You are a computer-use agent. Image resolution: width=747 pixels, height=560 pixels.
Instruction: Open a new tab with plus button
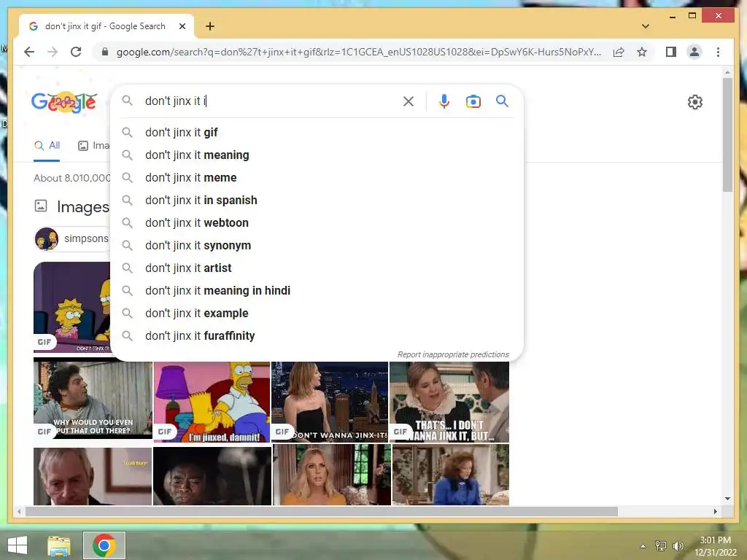pos(209,26)
